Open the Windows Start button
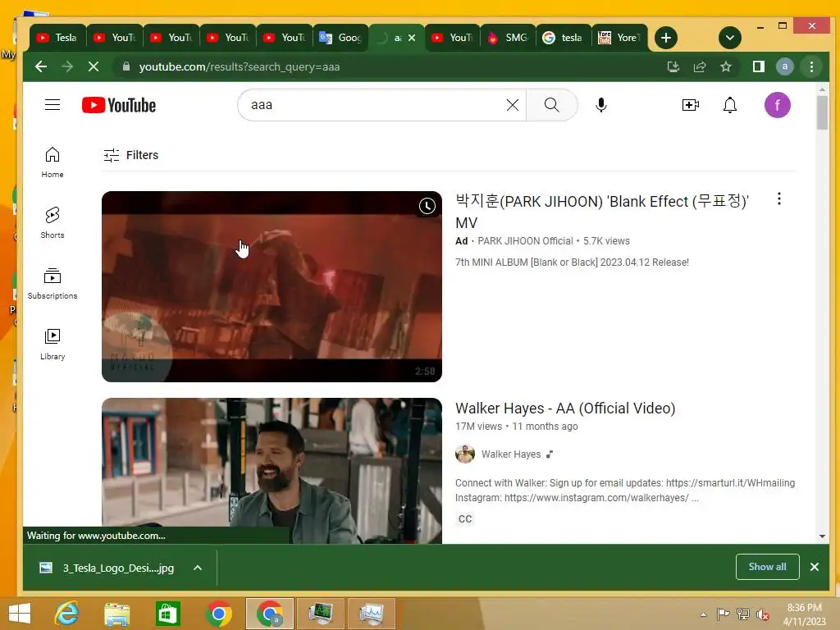The width and height of the screenshot is (840, 630). click(x=20, y=614)
